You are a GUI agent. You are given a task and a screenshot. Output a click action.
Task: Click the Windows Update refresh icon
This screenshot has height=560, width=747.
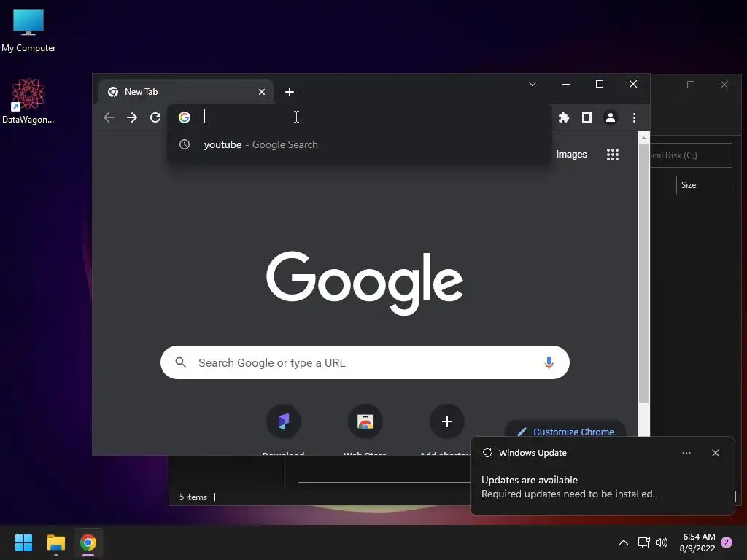(x=487, y=453)
